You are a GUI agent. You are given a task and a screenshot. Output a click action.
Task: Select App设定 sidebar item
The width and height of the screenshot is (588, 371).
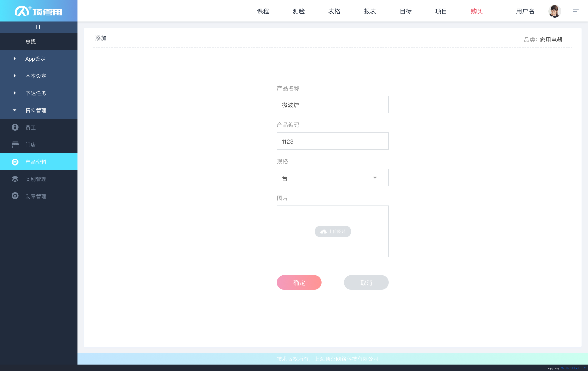click(x=39, y=59)
